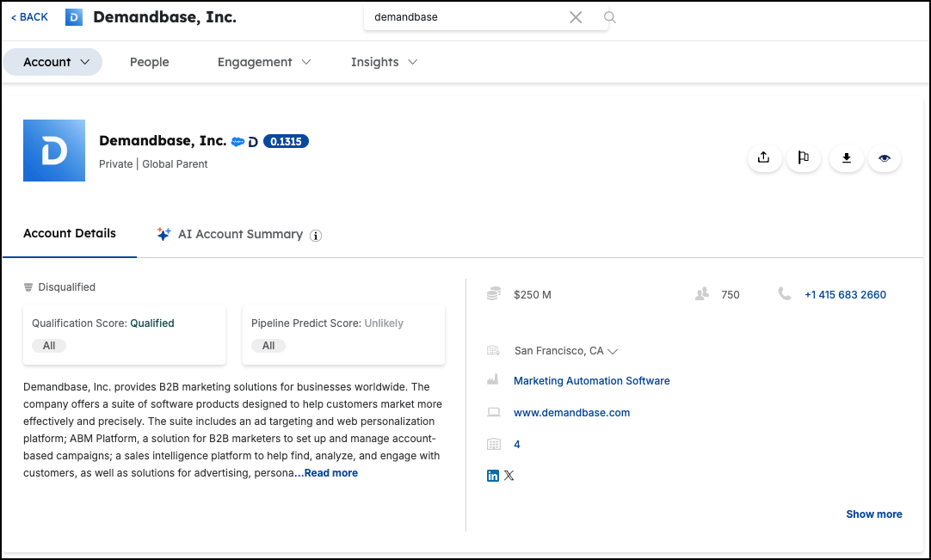
Task: Switch to the People tab
Action: (150, 62)
